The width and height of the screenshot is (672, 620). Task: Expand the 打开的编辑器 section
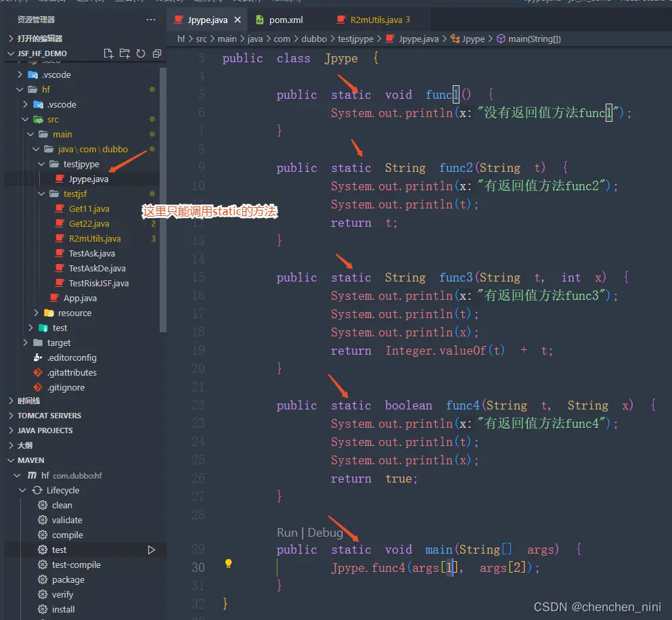pos(11,39)
